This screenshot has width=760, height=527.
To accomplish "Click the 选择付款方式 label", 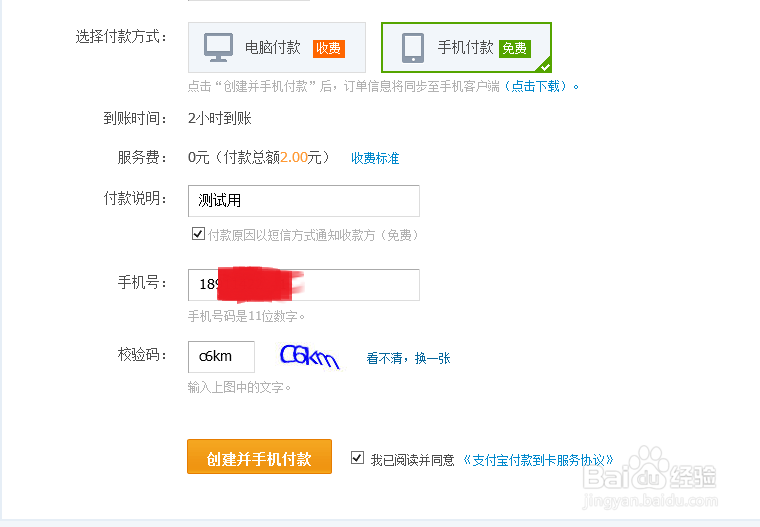I will 121,36.
